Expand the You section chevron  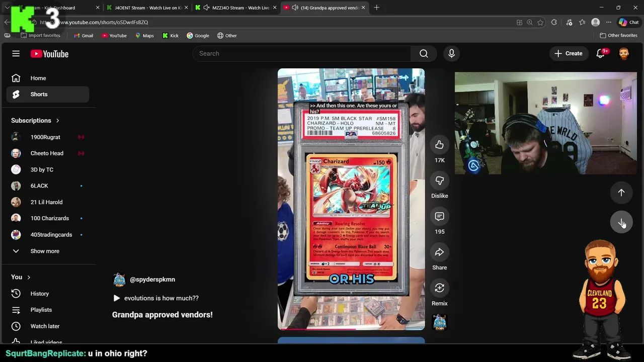(x=29, y=278)
